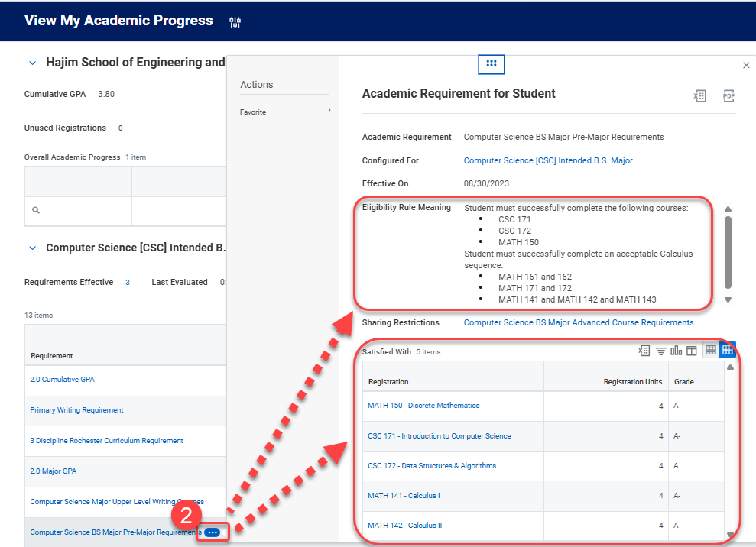Open Computer Science [CSC] Intended B.S. Major link
756x547 pixels.
point(548,160)
